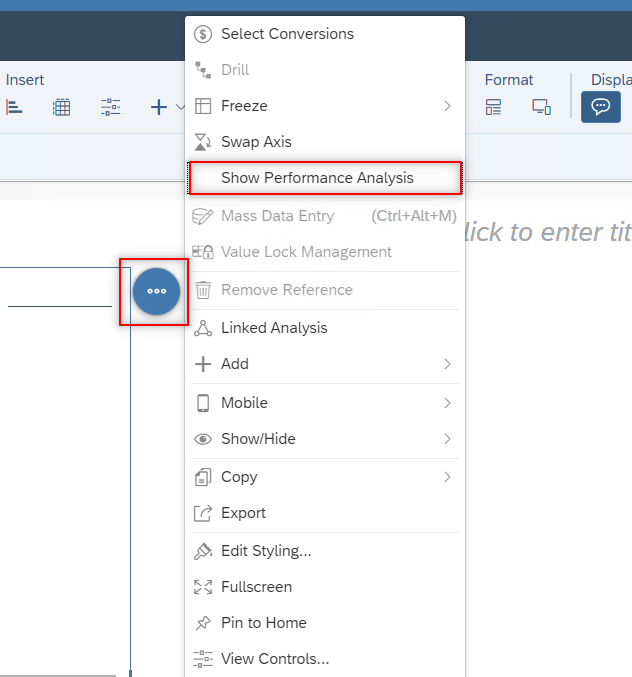Click the Edit Styling paintbrush icon
Image resolution: width=632 pixels, height=677 pixels.
(203, 551)
